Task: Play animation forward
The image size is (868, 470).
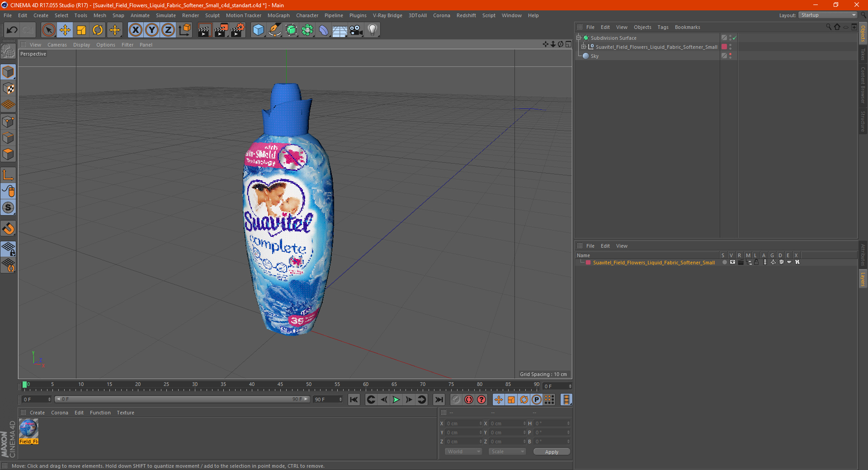Action: click(x=396, y=399)
